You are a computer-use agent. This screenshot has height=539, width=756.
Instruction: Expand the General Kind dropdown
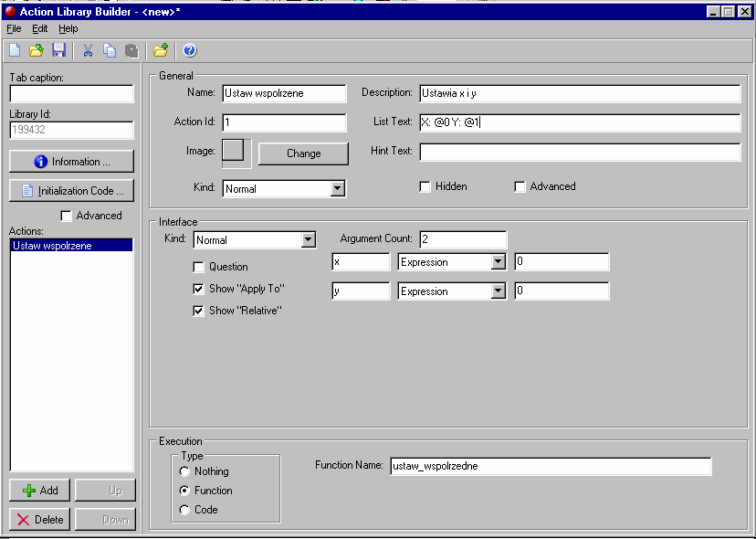pos(337,188)
